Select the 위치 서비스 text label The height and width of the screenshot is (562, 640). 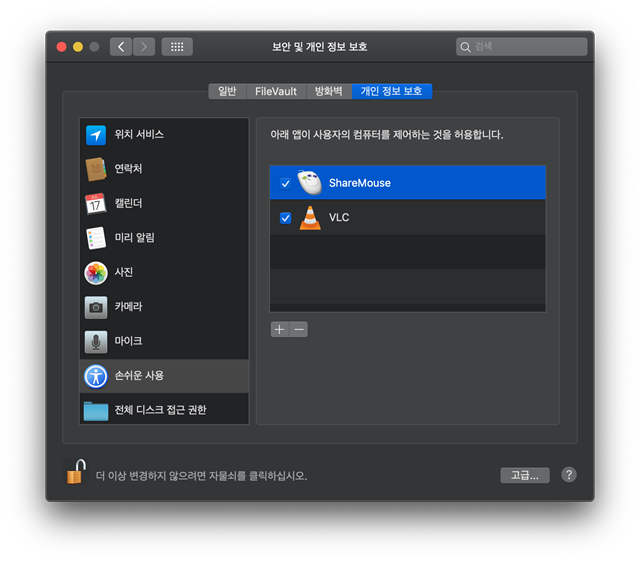pos(139,134)
